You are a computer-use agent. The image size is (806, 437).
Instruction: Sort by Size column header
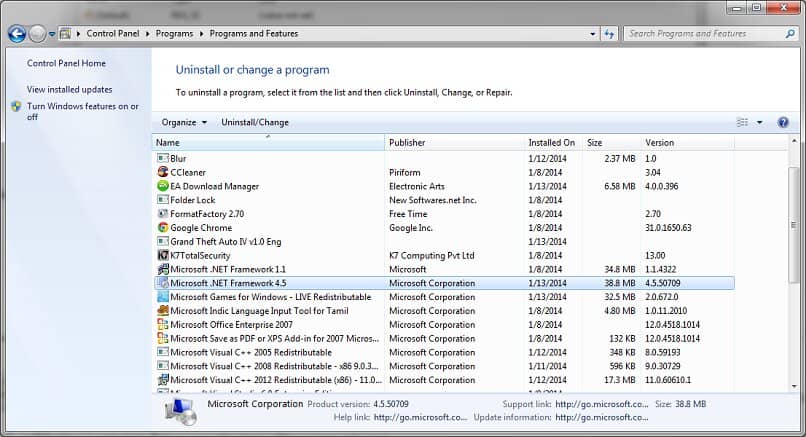click(x=612, y=142)
